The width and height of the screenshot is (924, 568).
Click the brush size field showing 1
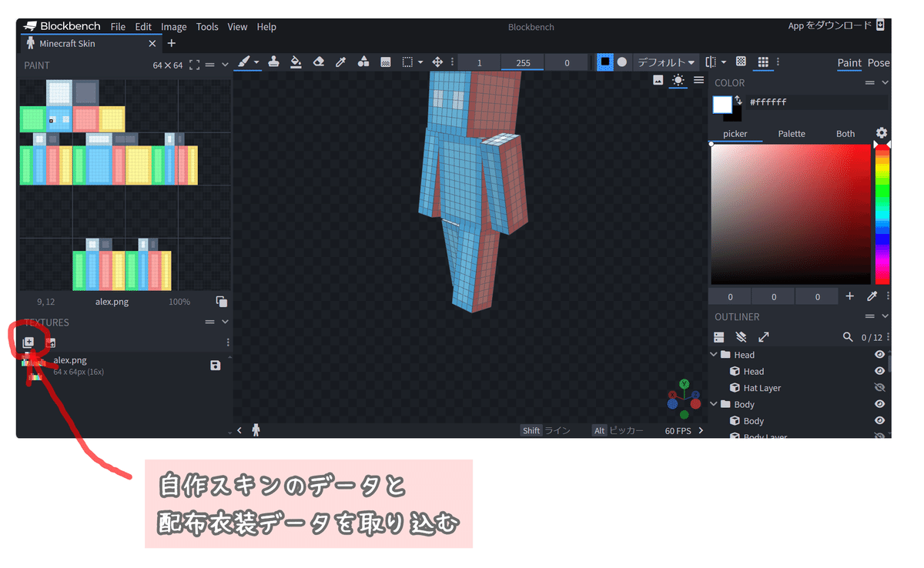point(479,63)
